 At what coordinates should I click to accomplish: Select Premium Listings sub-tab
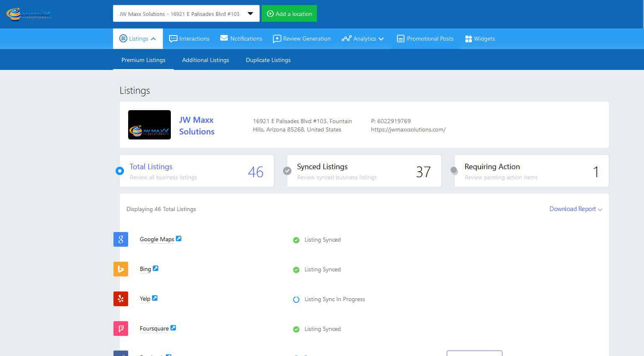[x=143, y=60]
